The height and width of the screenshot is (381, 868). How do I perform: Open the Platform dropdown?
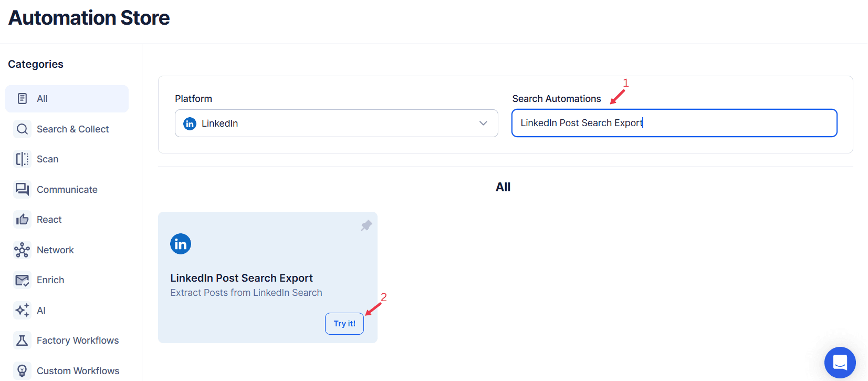pos(336,123)
